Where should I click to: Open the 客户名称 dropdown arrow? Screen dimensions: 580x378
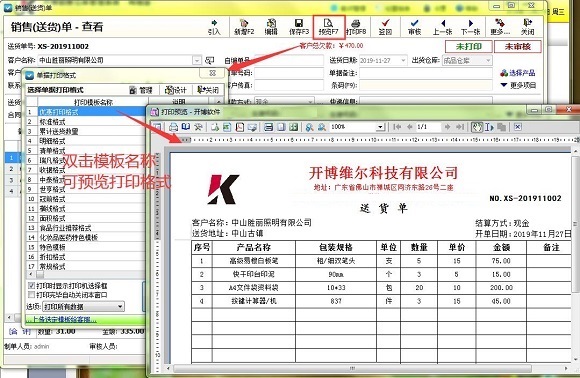point(197,60)
